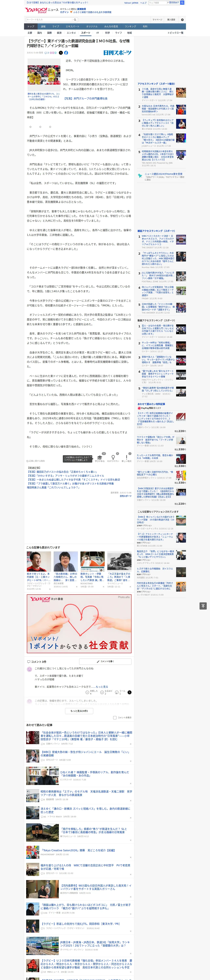Click the ログイン link
The width and height of the screenshot is (210, 980).
(64, 12)
